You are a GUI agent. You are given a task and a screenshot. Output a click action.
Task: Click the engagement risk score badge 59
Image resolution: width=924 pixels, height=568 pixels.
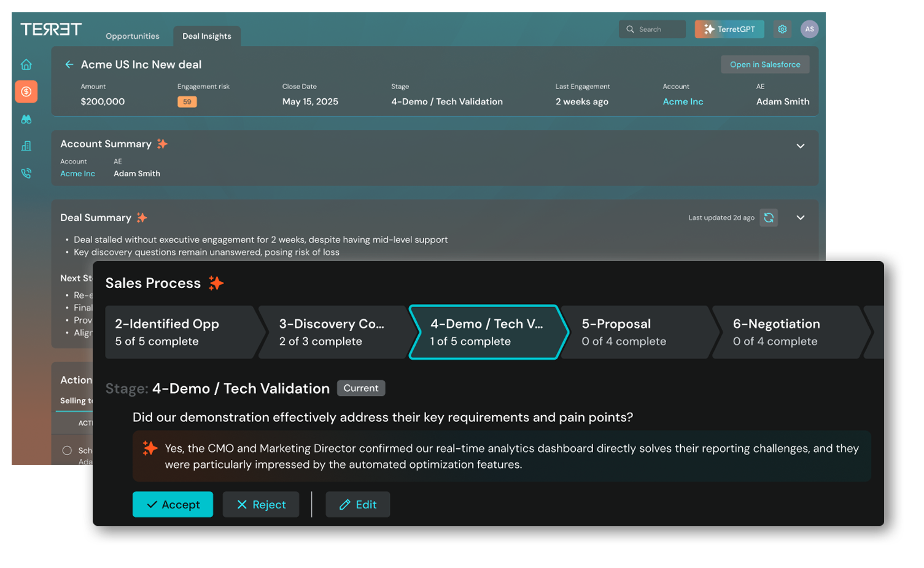point(187,102)
